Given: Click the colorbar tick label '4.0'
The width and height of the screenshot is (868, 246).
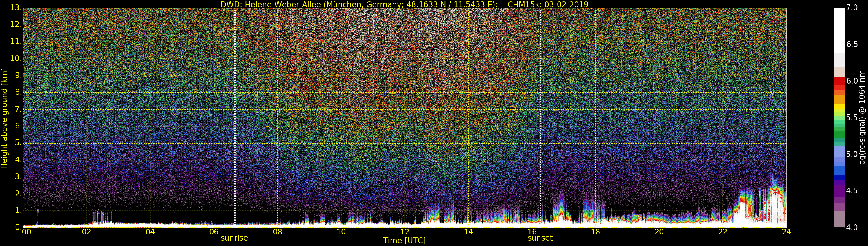Looking at the screenshot, I should tap(852, 227).
